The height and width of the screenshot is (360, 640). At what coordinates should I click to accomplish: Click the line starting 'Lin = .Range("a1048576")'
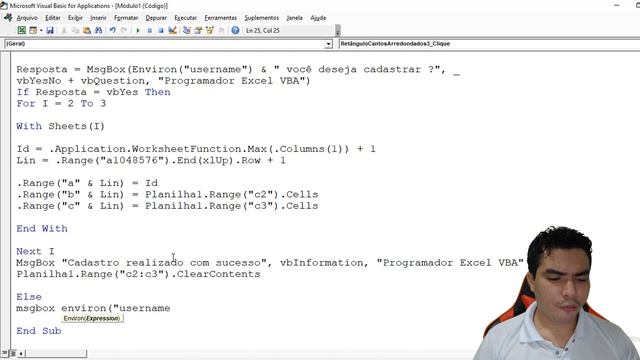[151, 160]
